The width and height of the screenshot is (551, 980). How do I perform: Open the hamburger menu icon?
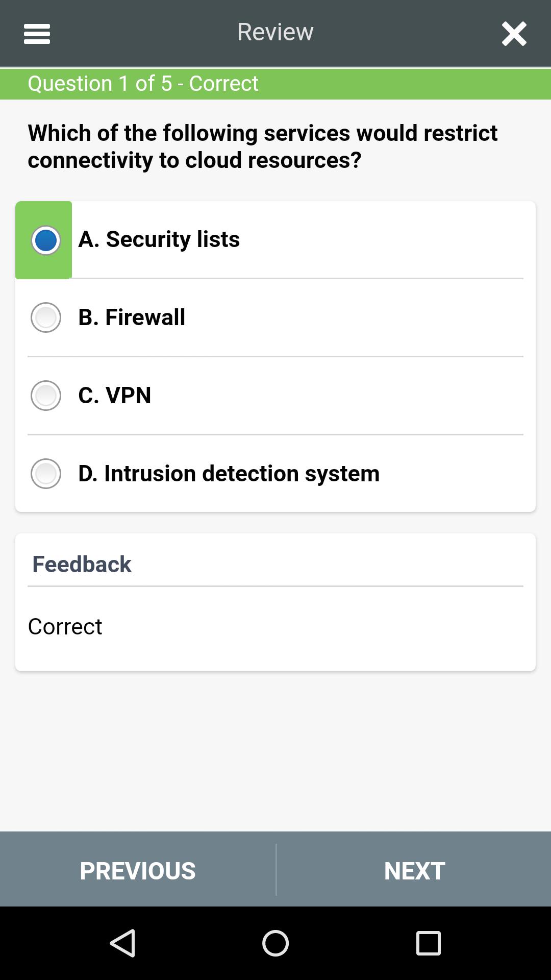click(x=37, y=34)
